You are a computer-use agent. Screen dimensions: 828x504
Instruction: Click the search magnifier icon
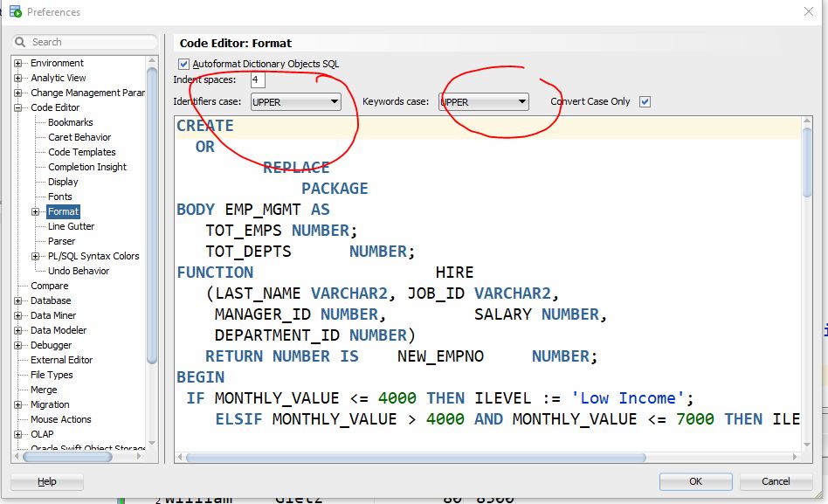[x=21, y=42]
